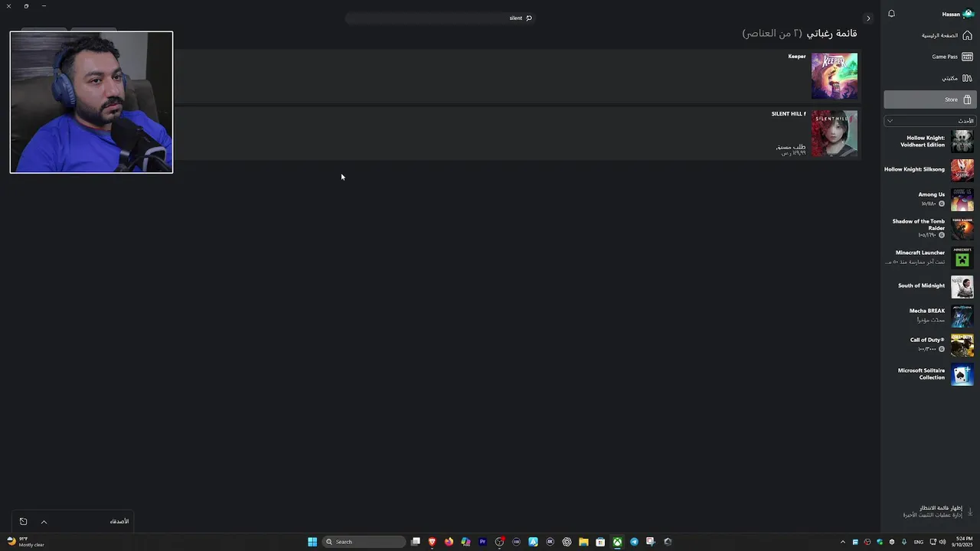Open Call of Duty in sidebar
This screenshot has height=551, width=980.
click(x=929, y=344)
